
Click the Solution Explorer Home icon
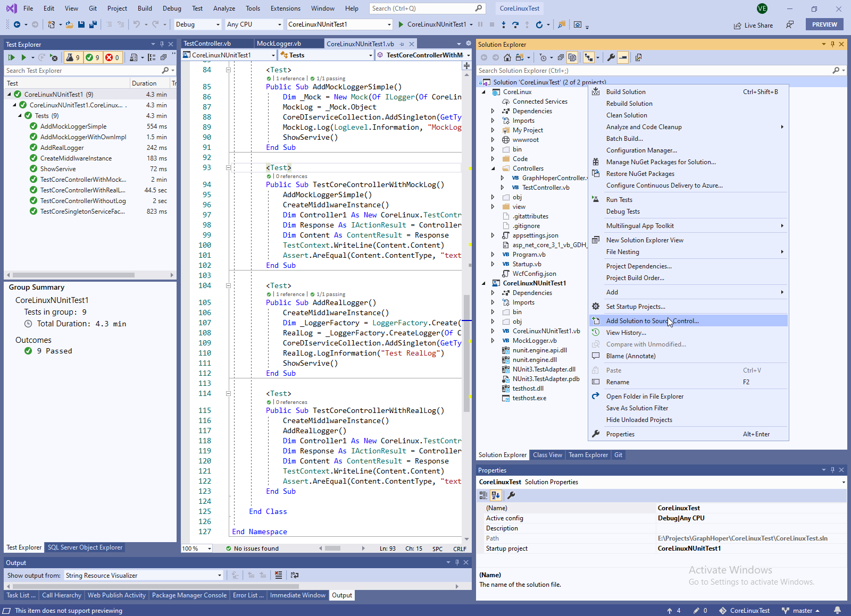(x=507, y=57)
